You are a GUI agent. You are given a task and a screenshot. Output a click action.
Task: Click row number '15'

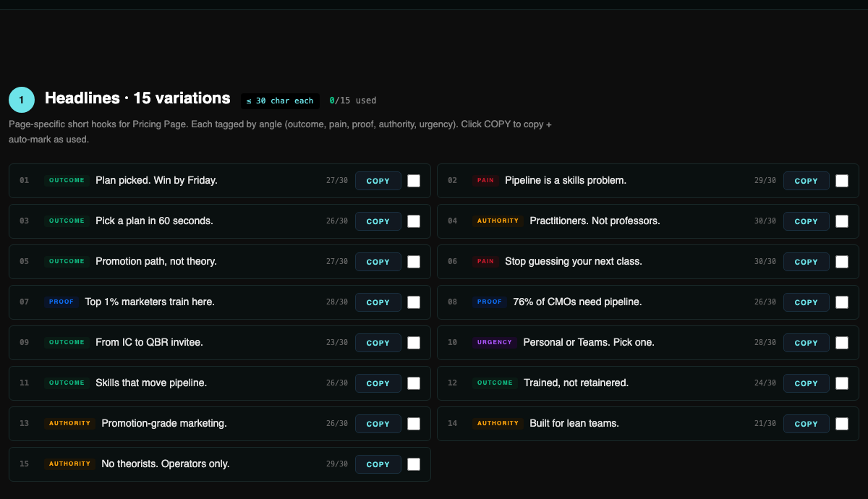point(25,464)
